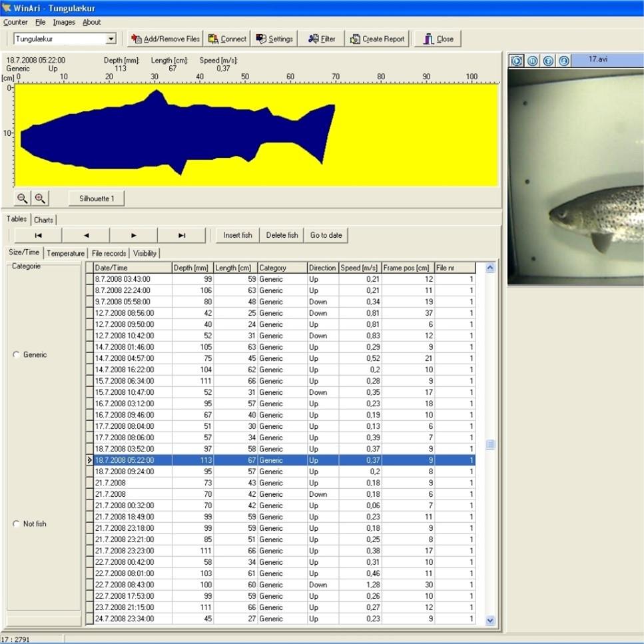
Task: Open the Temperature tab
Action: [65, 253]
